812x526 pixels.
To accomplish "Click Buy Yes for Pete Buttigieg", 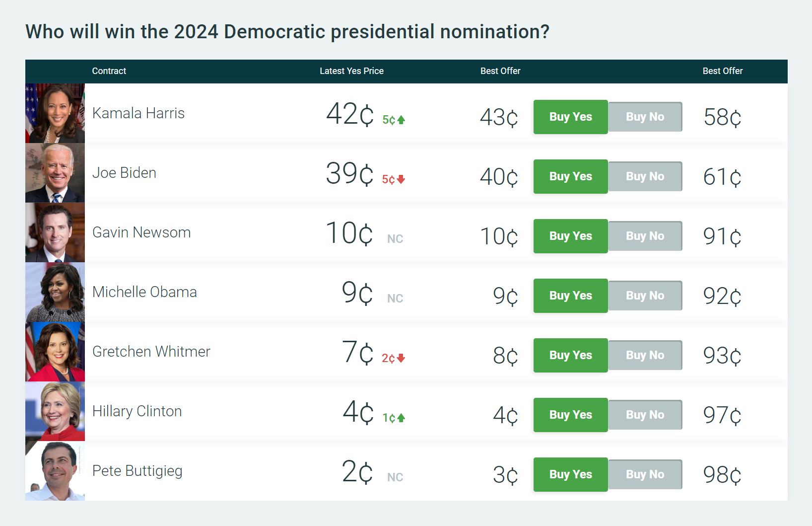I will coord(570,474).
